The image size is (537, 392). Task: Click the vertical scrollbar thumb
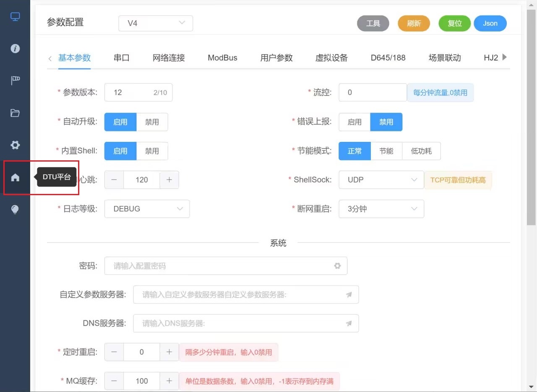click(x=531, y=118)
